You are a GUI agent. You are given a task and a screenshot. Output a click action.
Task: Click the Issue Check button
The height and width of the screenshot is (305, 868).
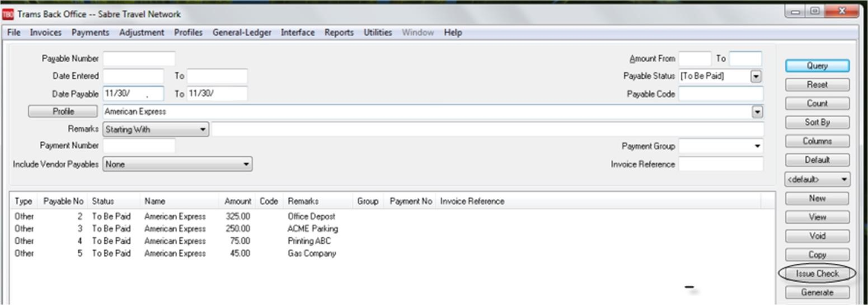817,273
